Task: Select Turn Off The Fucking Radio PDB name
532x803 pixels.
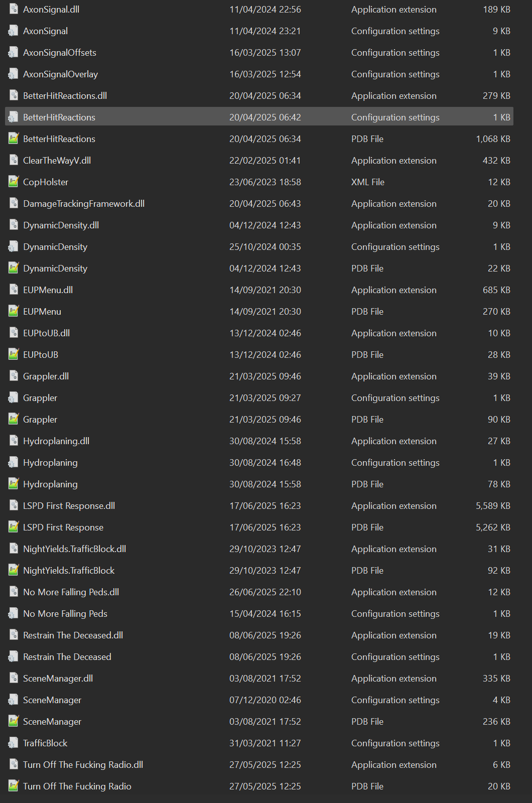Action: pos(77,786)
